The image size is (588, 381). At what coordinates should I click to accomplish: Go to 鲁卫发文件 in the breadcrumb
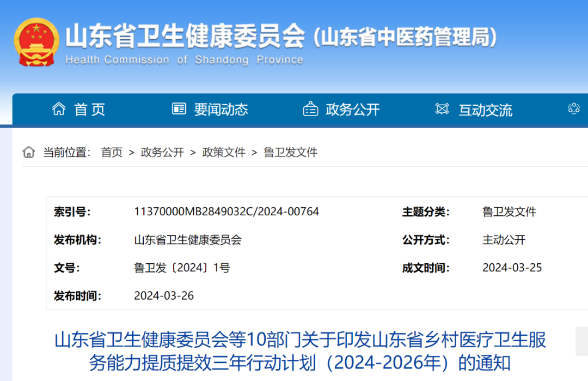(291, 153)
